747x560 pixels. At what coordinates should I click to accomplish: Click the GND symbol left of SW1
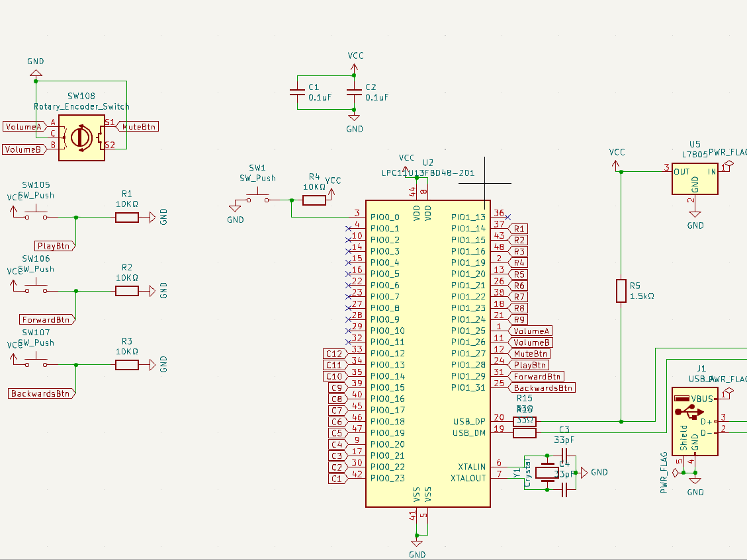235,208
